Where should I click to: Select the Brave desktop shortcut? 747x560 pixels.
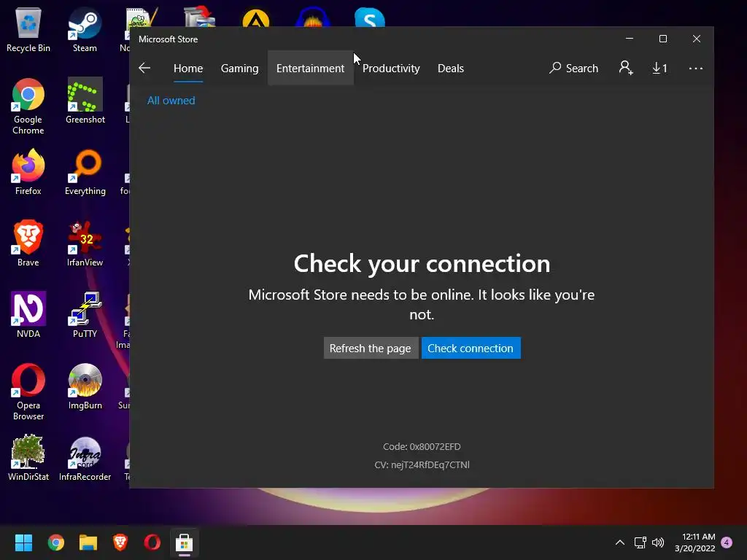tap(28, 244)
